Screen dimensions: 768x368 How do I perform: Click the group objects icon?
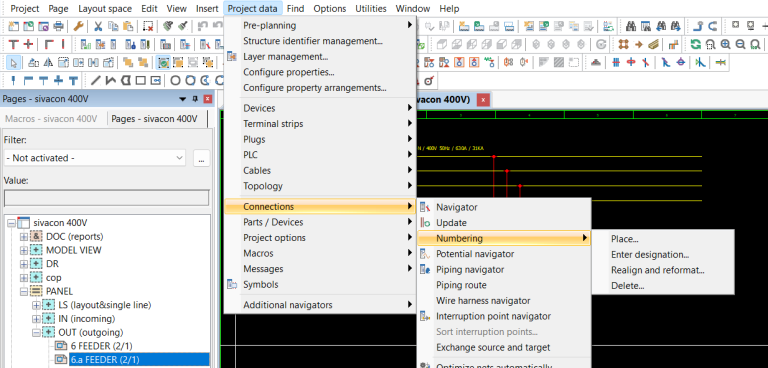coord(178,63)
